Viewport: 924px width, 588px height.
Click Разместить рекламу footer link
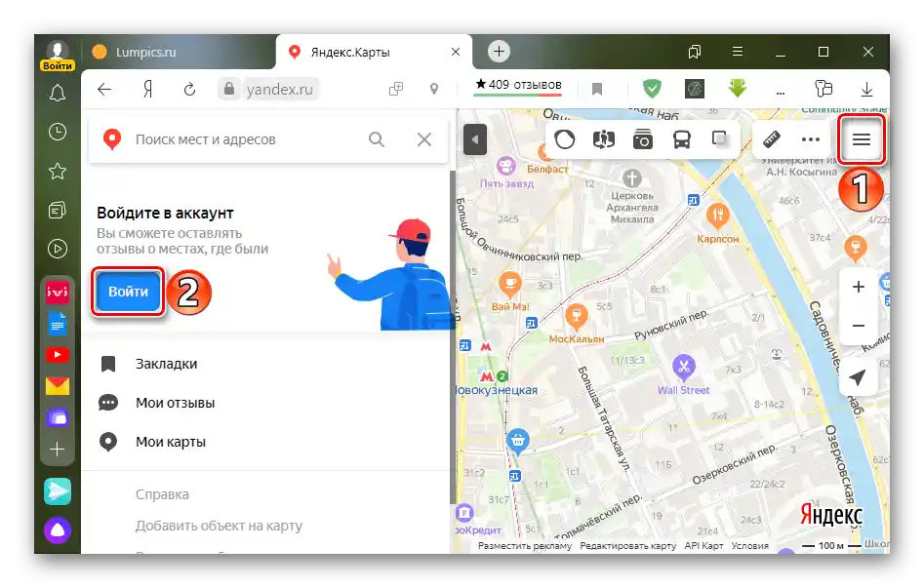click(x=525, y=545)
